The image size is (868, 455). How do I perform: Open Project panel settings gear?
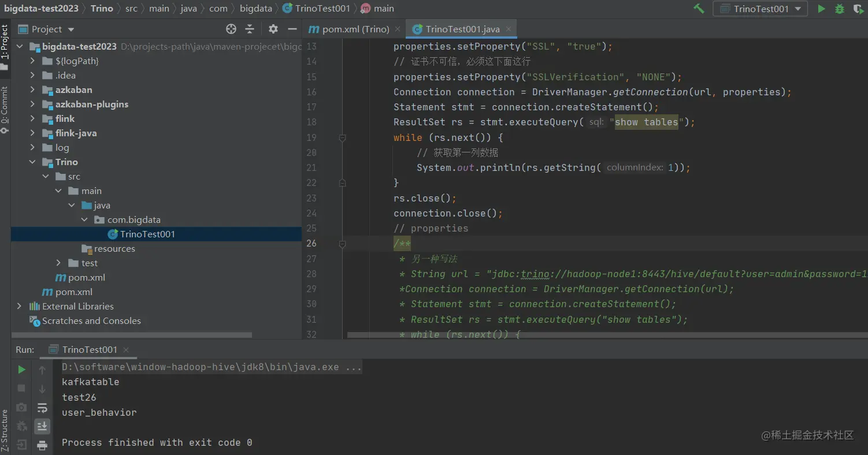tap(273, 29)
